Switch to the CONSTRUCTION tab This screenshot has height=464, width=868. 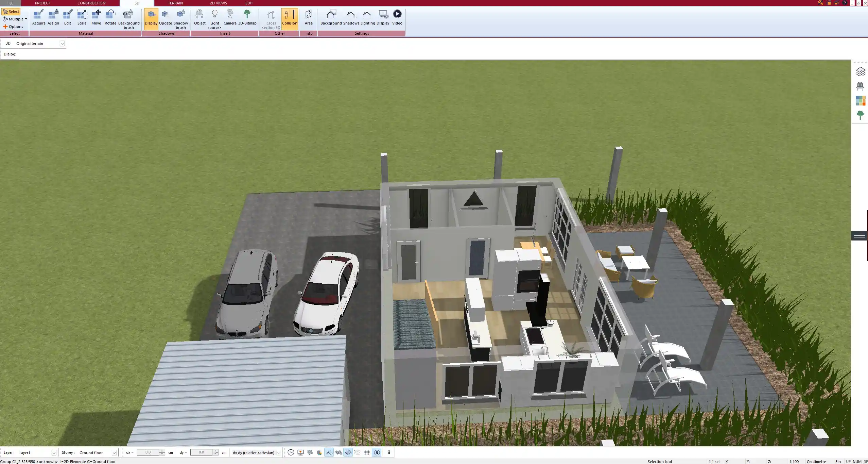pyautogui.click(x=91, y=3)
